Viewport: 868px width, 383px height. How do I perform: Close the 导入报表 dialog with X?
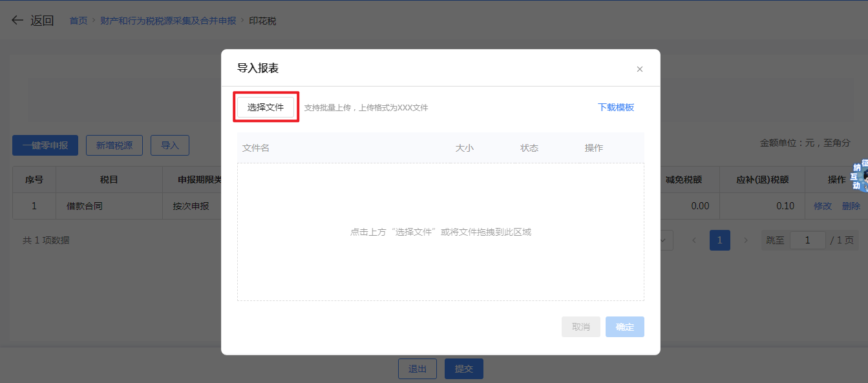pos(639,69)
